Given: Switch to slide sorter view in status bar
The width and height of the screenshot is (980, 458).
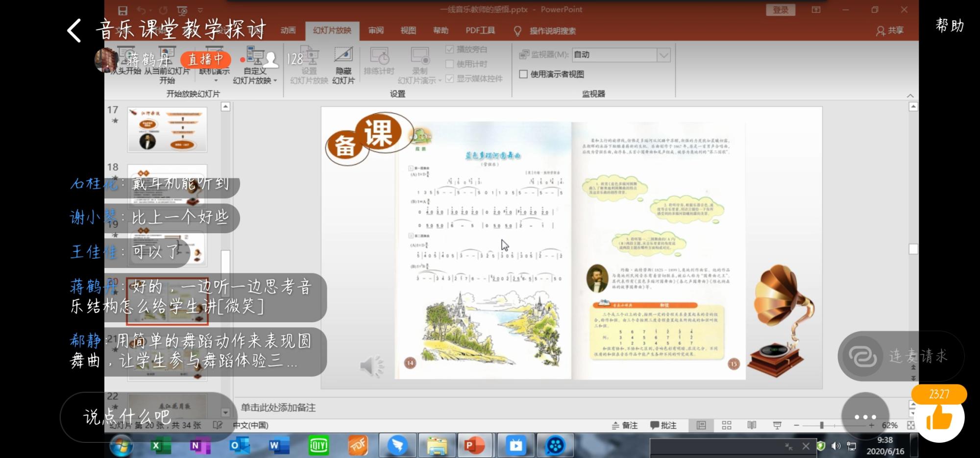Looking at the screenshot, I should (x=727, y=425).
